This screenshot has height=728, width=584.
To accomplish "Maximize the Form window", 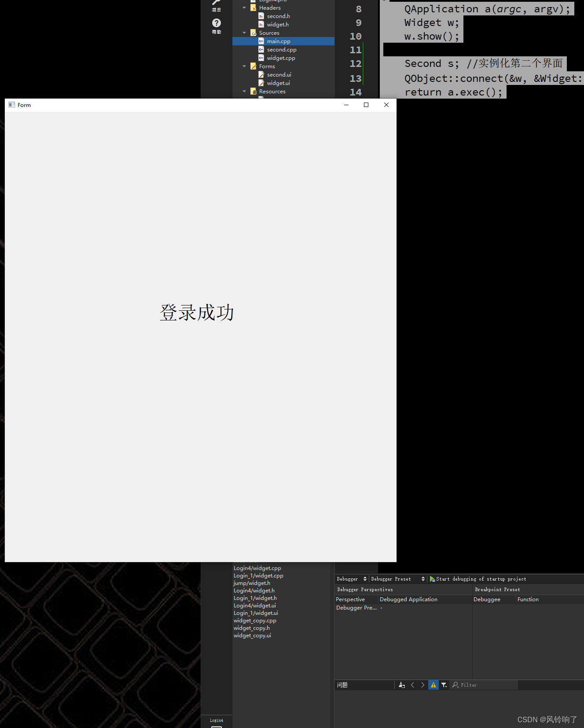I will (366, 105).
